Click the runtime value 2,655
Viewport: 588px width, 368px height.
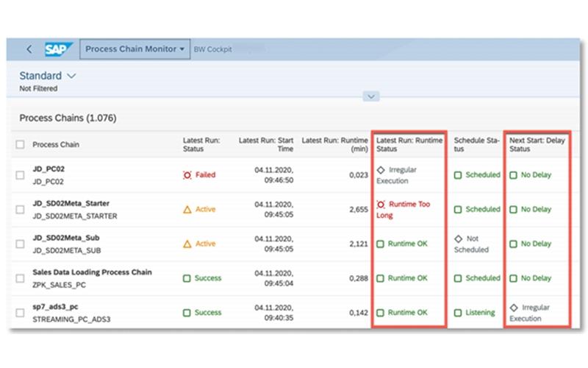359,210
